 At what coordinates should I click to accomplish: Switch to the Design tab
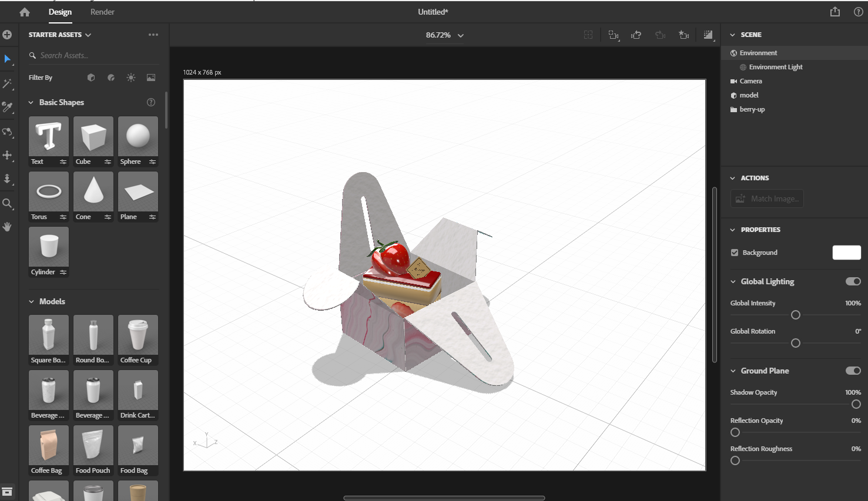[x=60, y=12]
